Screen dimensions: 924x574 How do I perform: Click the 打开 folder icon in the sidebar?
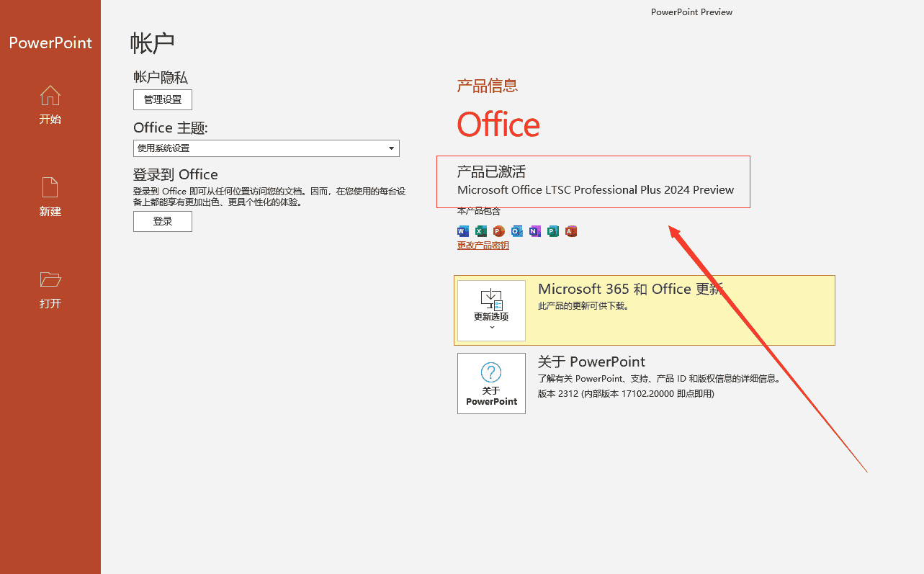coord(50,279)
